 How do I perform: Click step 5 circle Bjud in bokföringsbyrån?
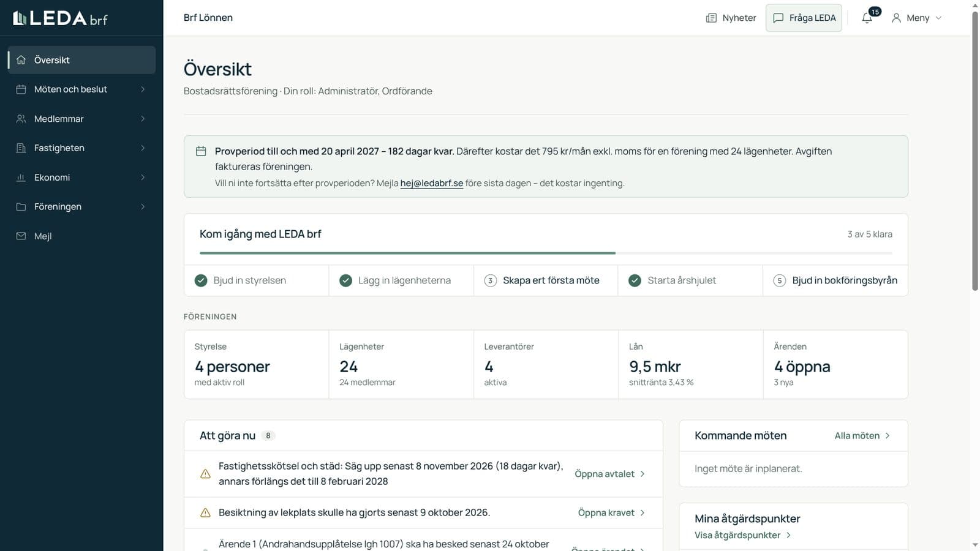point(780,280)
